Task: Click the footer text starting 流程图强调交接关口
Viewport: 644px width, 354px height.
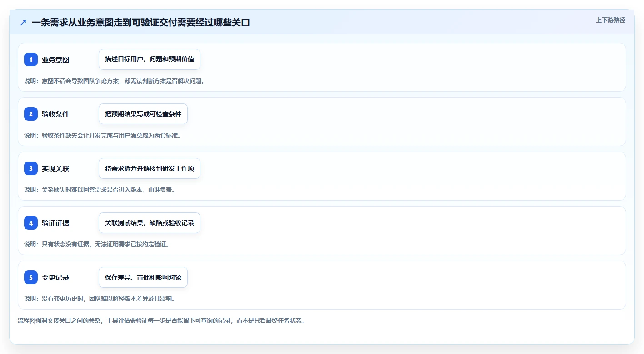Action: [x=161, y=320]
